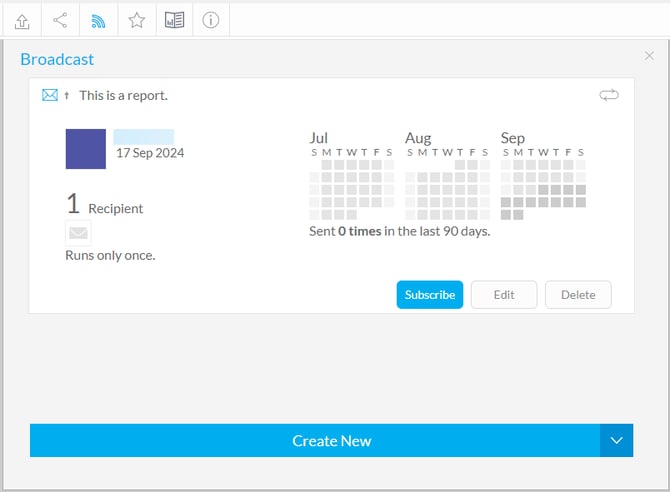Expand the Create New dropdown arrow
The width and height of the screenshot is (670, 492).
(616, 440)
